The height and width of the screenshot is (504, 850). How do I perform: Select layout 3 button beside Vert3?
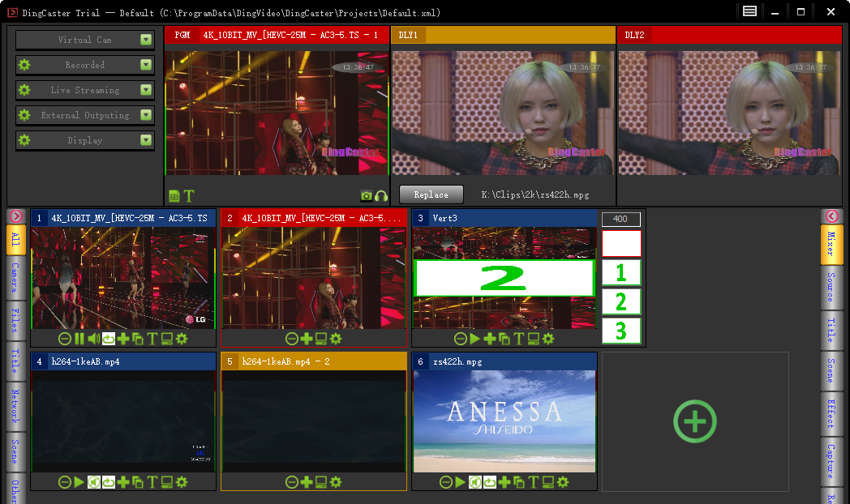(x=621, y=331)
